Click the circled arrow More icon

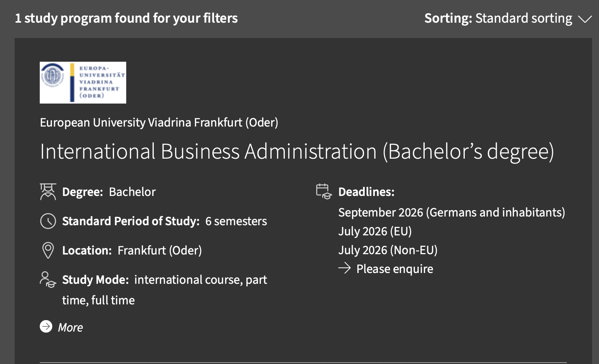point(46,327)
